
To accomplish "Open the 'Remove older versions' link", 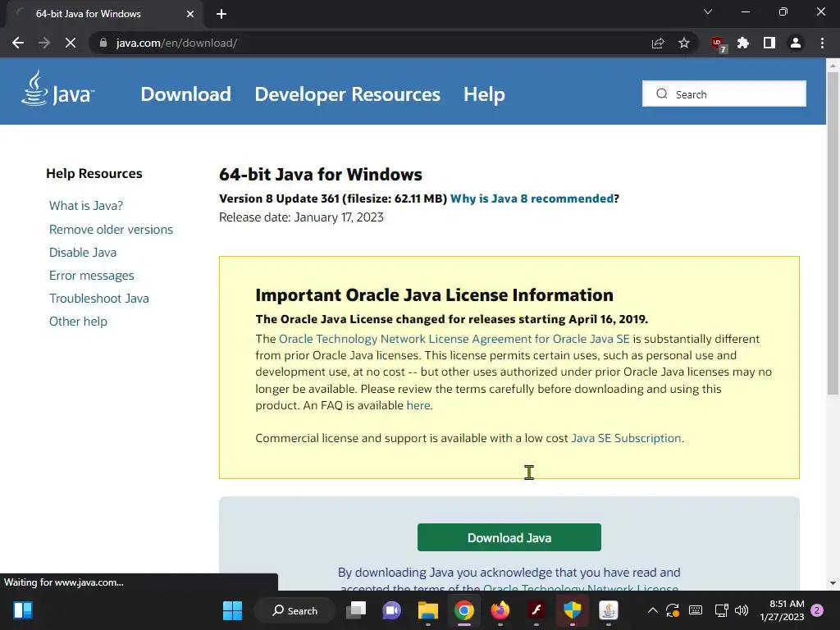I will click(x=111, y=230).
